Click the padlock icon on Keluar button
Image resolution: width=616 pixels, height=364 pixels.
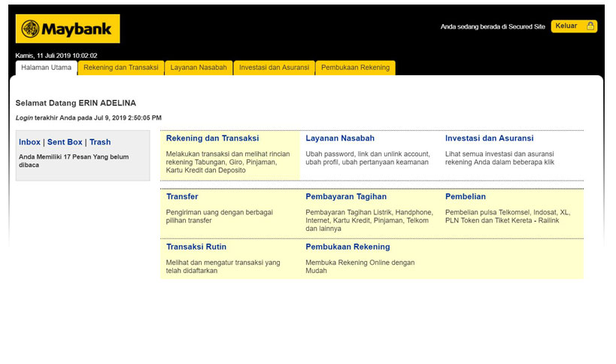590,26
